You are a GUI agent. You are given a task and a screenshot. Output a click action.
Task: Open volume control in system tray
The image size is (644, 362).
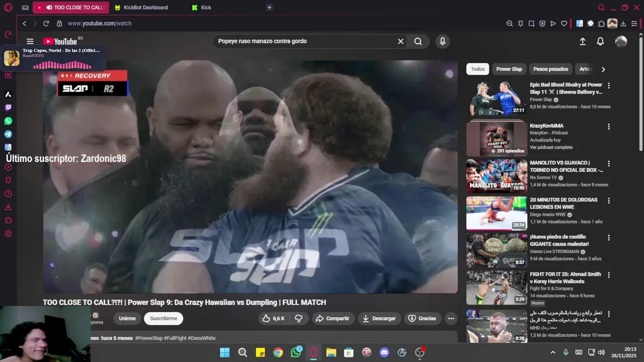click(x=601, y=352)
